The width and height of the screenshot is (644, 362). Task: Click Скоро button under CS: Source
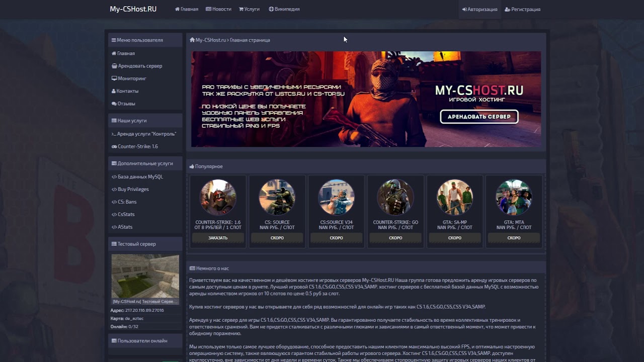point(277,238)
